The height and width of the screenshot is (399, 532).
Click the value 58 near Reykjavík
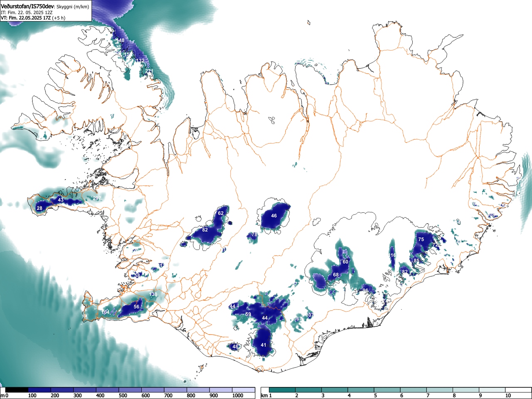137,275
